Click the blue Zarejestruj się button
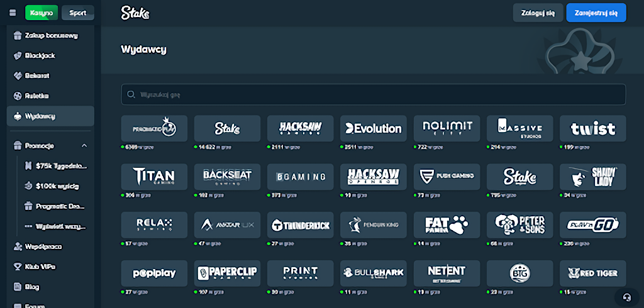This screenshot has width=644, height=308. [x=596, y=13]
